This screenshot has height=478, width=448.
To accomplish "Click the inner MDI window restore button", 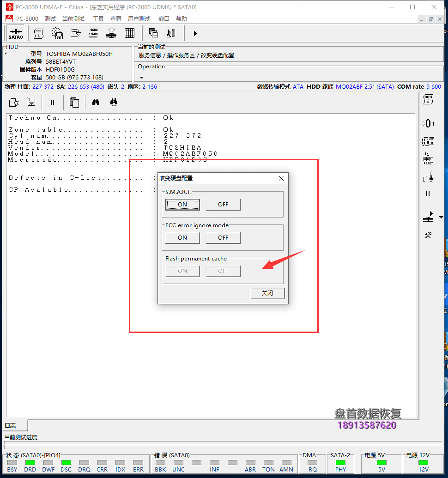I will [430, 19].
